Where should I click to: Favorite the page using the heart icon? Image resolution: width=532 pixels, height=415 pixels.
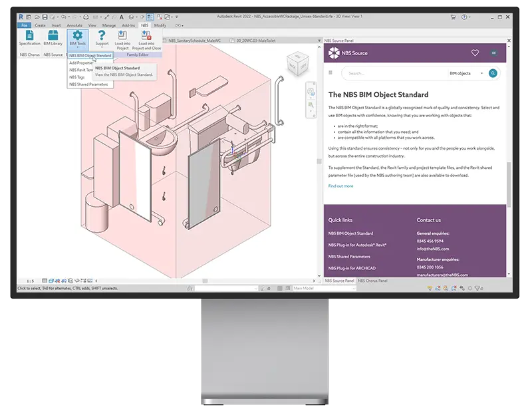point(475,52)
